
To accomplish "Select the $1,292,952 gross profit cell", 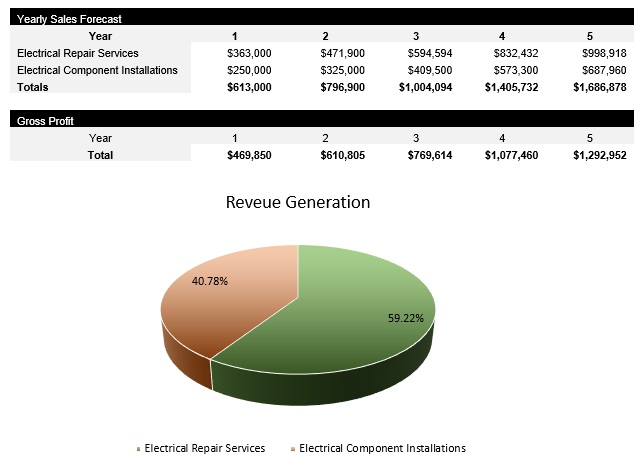I will point(600,155).
